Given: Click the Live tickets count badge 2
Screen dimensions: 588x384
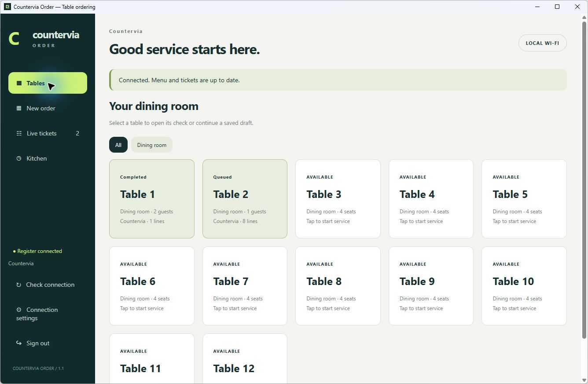Looking at the screenshot, I should (77, 133).
